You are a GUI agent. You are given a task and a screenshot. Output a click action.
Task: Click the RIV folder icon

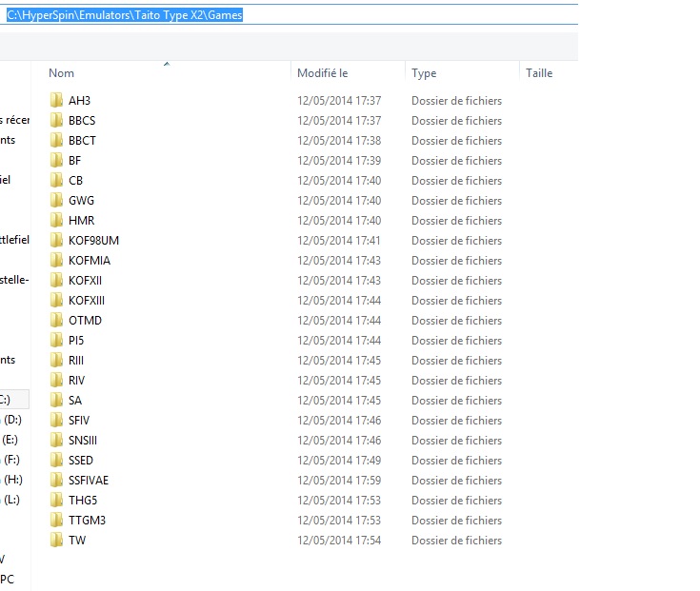(x=56, y=380)
